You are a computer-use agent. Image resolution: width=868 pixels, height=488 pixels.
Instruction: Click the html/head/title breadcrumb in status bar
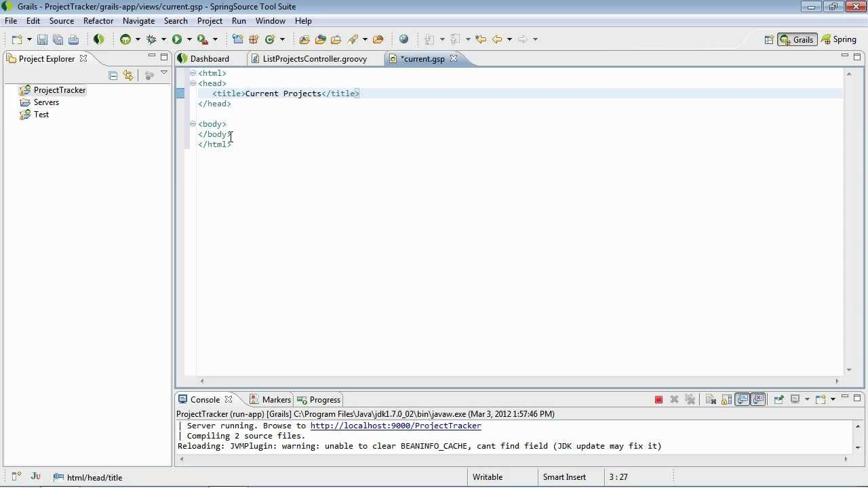pyautogui.click(x=88, y=477)
